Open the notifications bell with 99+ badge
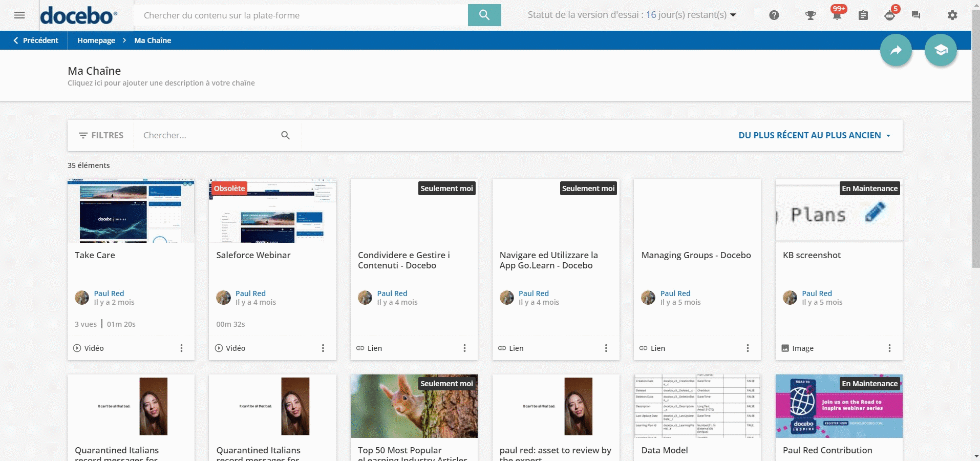Screen dimensions: 980x461 click(837, 15)
